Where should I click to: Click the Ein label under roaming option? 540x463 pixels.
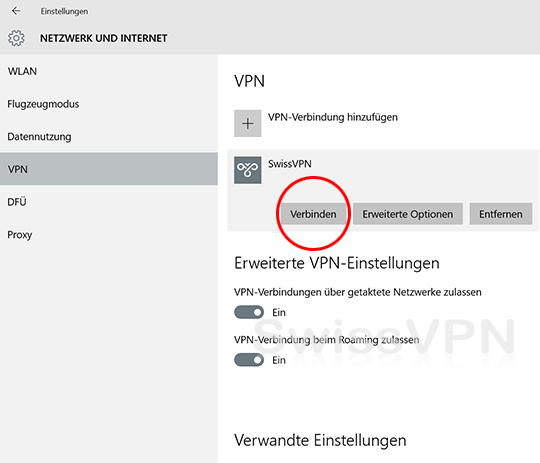[x=279, y=360]
